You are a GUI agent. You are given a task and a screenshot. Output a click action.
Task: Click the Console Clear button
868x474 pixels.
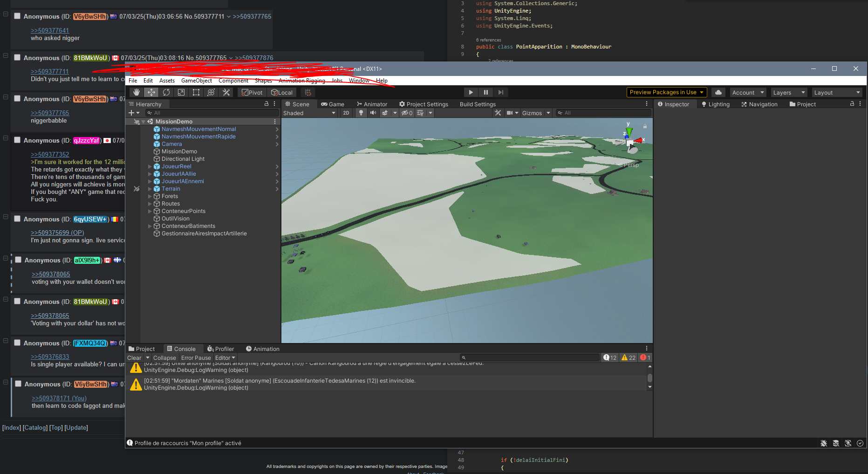(134, 358)
